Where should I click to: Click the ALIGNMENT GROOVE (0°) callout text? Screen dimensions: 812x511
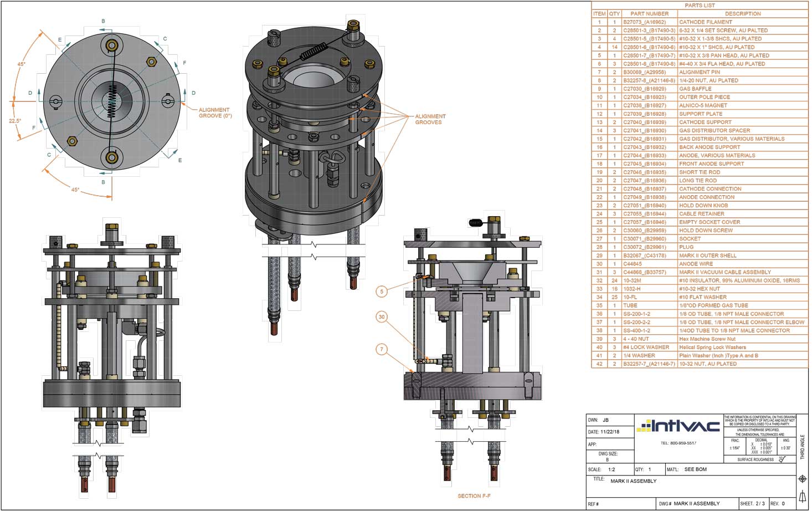(213, 113)
